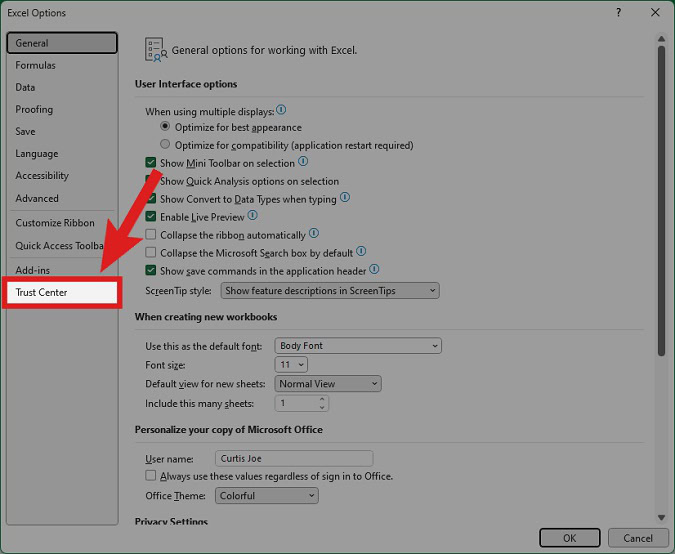
Task: Open the Advanced category
Action: coord(62,198)
